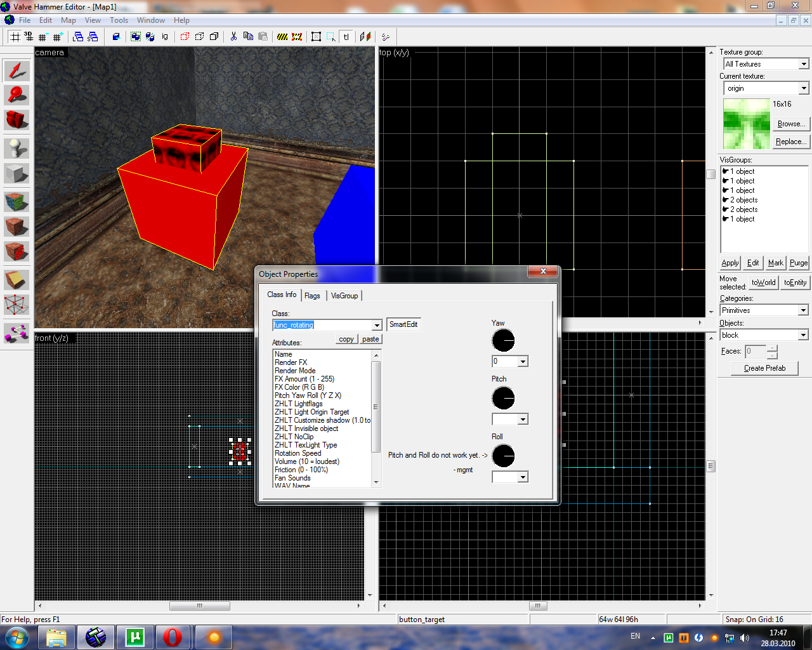Open the Yaw value dropdown
The width and height of the screenshot is (812, 650).
tap(523, 362)
